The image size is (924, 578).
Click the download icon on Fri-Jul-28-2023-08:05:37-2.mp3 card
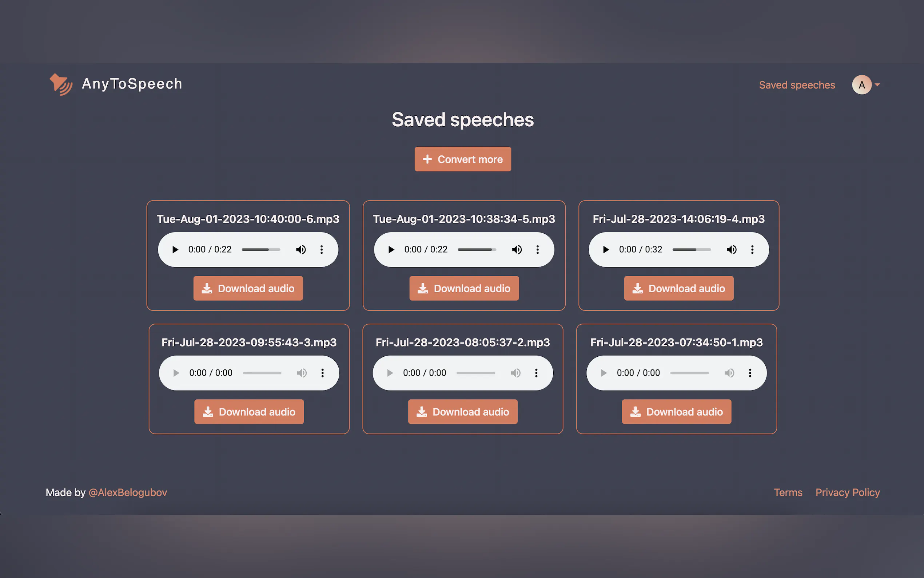pyautogui.click(x=421, y=412)
